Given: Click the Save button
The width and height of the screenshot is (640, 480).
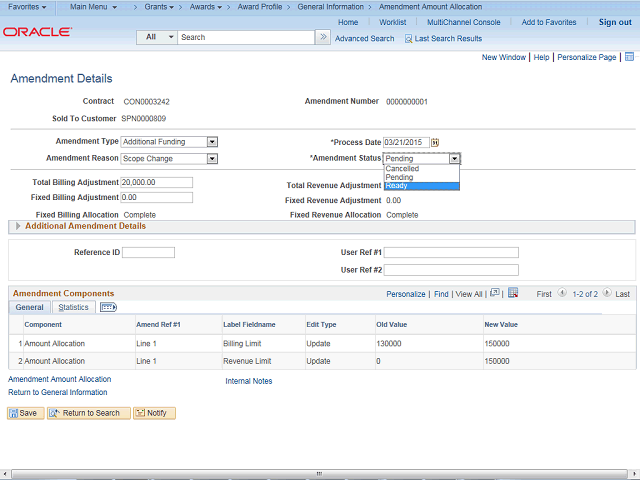Looking at the screenshot, I should [25, 413].
